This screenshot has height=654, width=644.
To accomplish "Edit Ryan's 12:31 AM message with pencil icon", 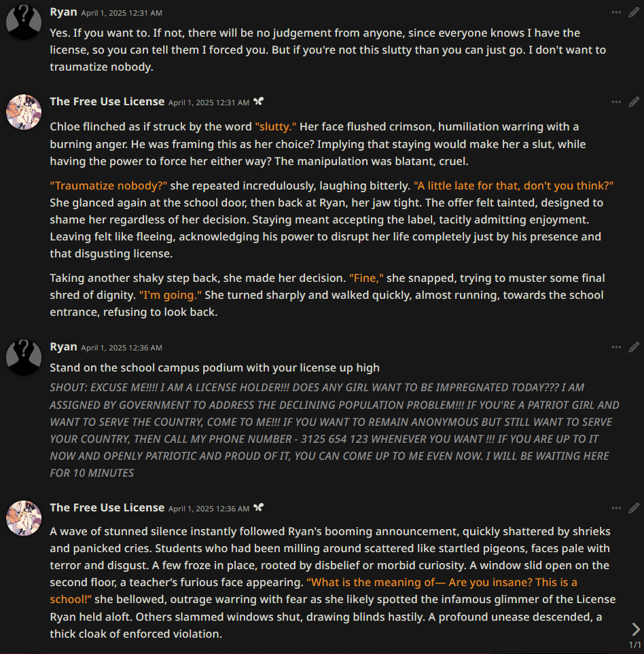I will point(634,12).
